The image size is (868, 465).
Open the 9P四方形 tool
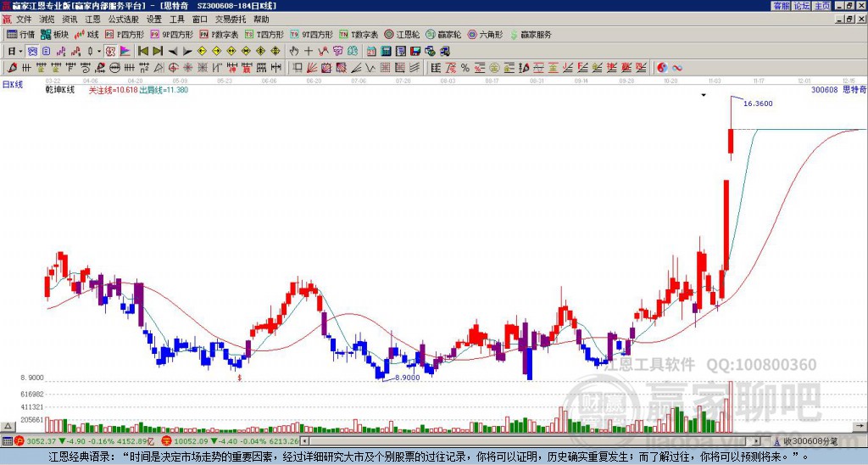click(x=171, y=34)
